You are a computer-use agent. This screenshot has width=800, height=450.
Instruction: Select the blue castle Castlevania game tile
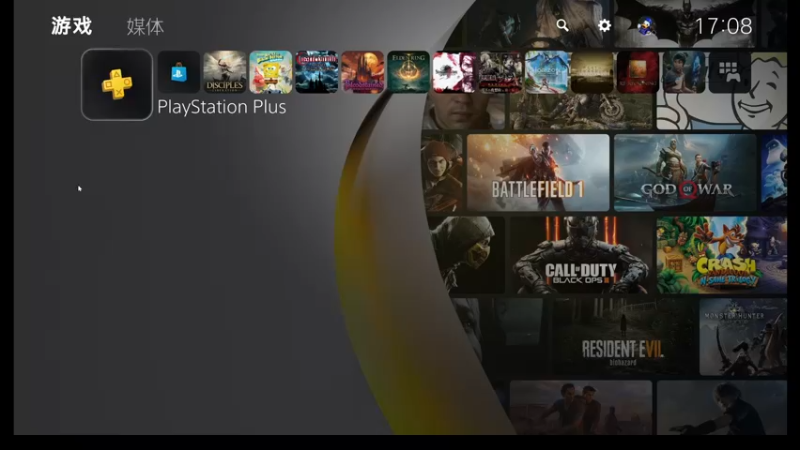(316, 72)
